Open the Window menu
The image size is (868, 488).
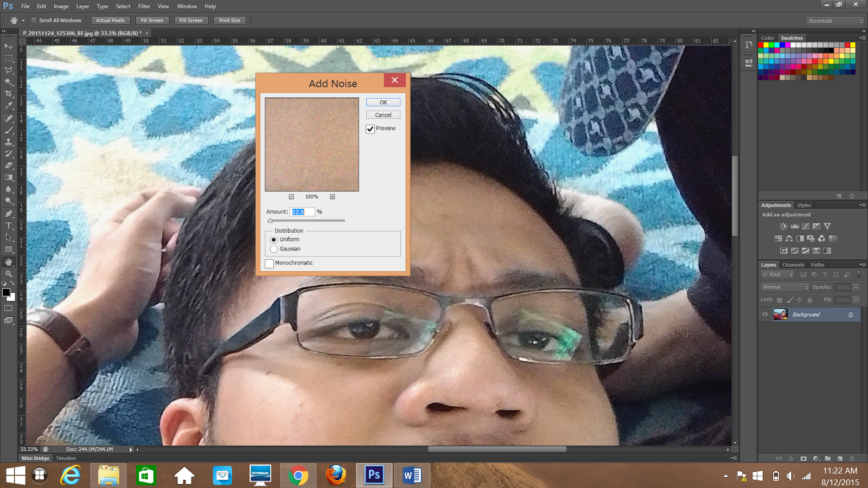click(x=187, y=7)
